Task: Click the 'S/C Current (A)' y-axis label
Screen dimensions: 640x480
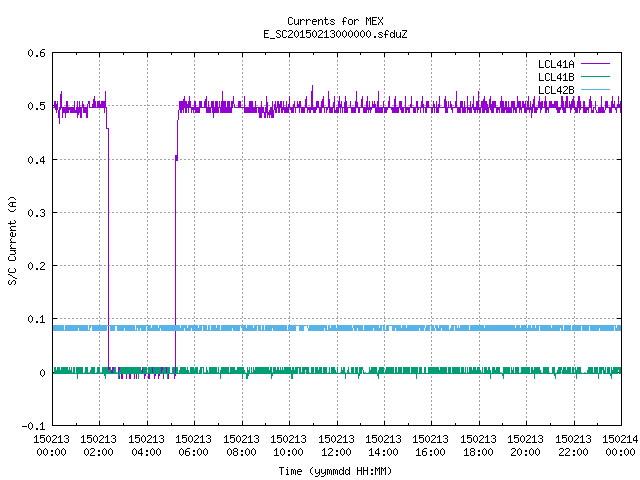Action: point(12,240)
